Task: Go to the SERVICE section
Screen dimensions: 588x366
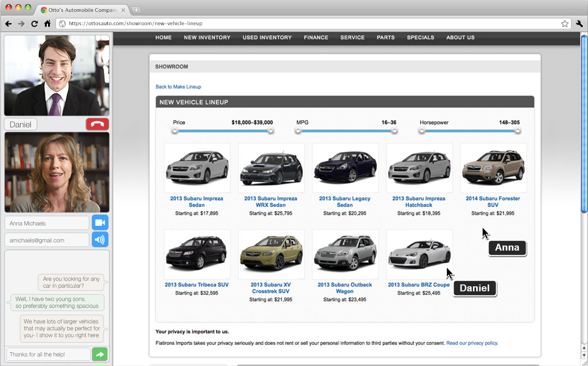Action: coord(352,38)
